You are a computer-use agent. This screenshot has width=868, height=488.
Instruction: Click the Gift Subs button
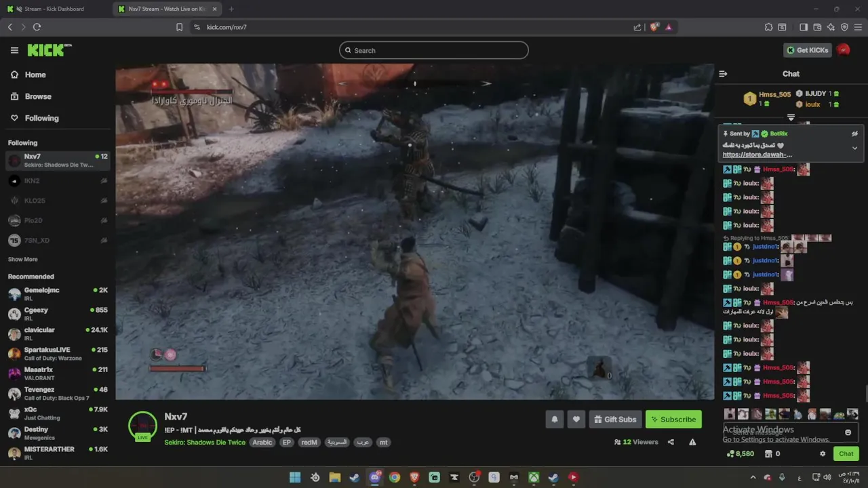point(615,420)
